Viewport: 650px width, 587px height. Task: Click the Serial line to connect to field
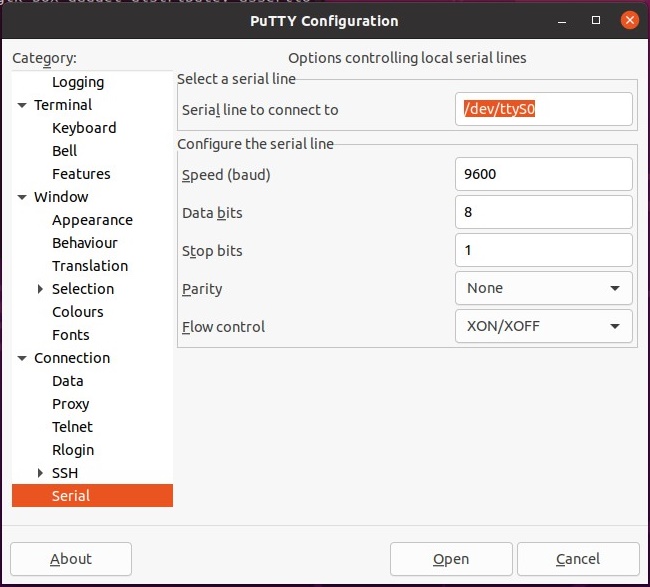click(543, 110)
